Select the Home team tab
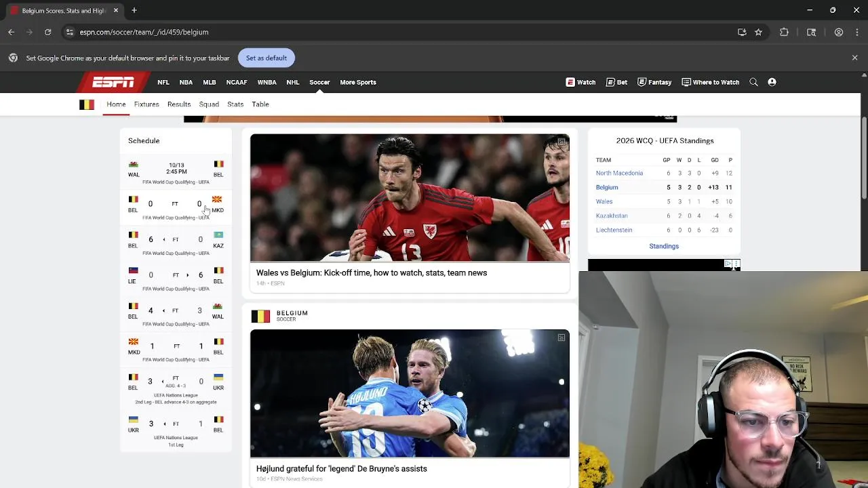Image resolution: width=868 pixels, height=488 pixels. tap(116, 104)
